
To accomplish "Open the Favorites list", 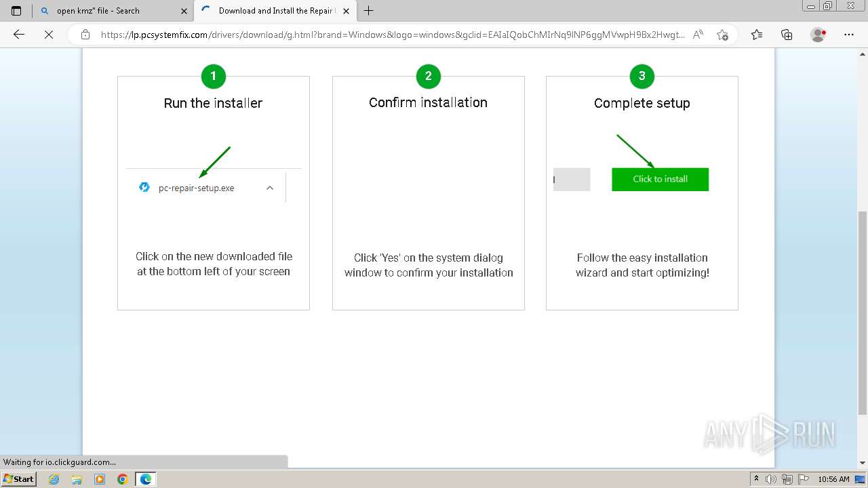I will tap(757, 35).
